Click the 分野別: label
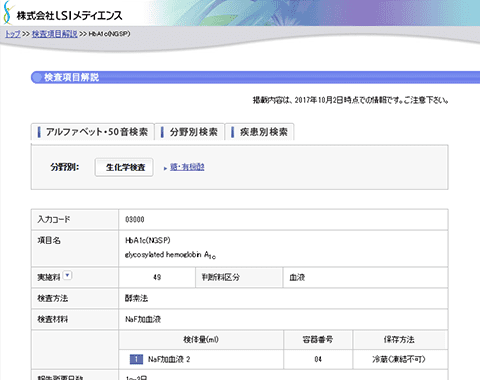 (65, 167)
